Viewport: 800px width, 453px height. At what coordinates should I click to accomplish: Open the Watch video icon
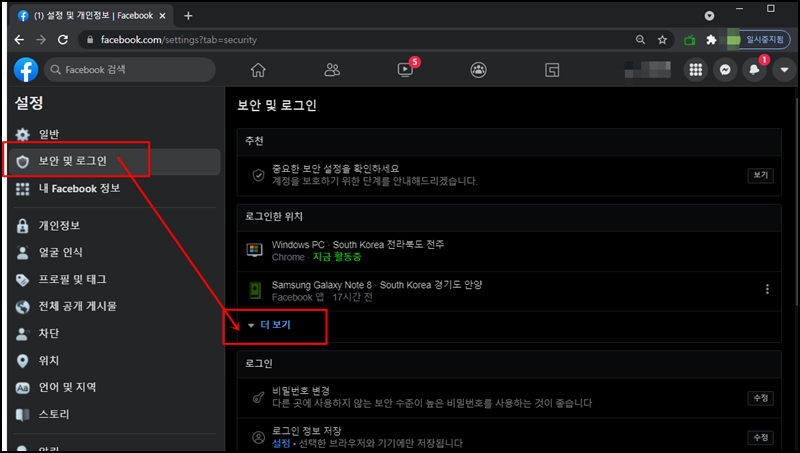pos(405,69)
